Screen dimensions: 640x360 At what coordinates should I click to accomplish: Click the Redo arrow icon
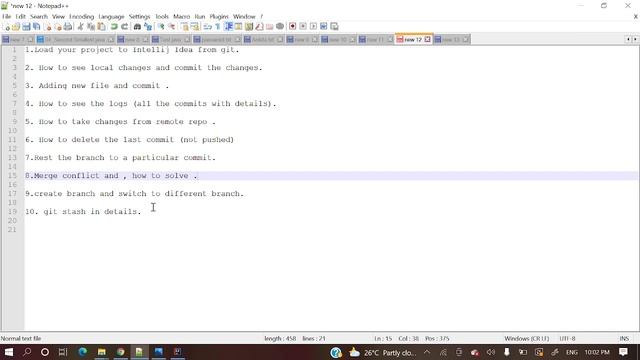click(124, 27)
